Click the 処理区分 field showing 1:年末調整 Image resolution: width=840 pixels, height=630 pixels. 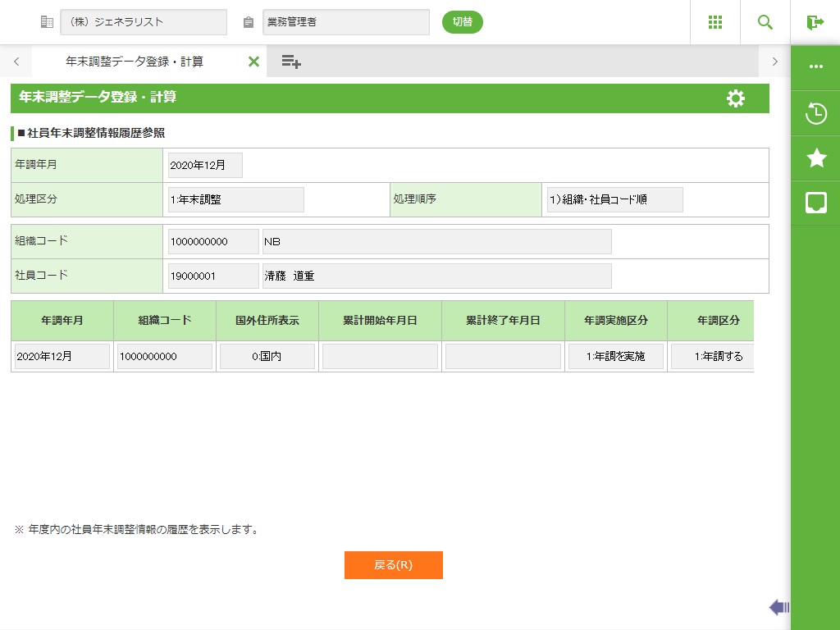235,199
